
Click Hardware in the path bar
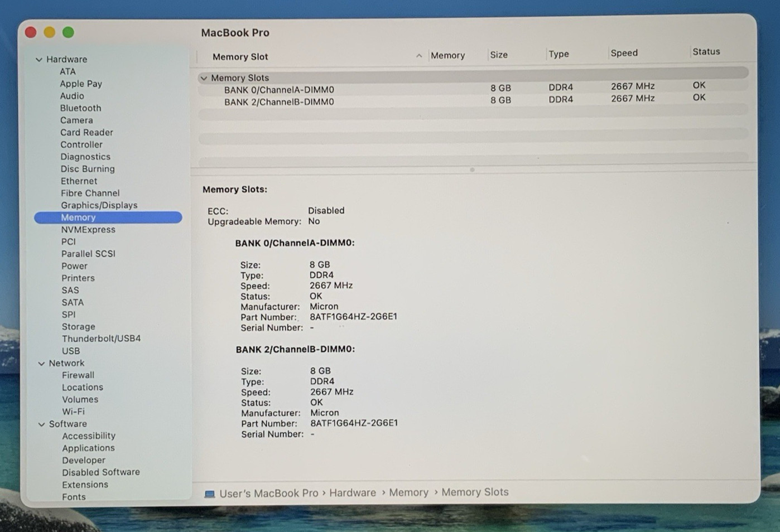[x=353, y=493]
